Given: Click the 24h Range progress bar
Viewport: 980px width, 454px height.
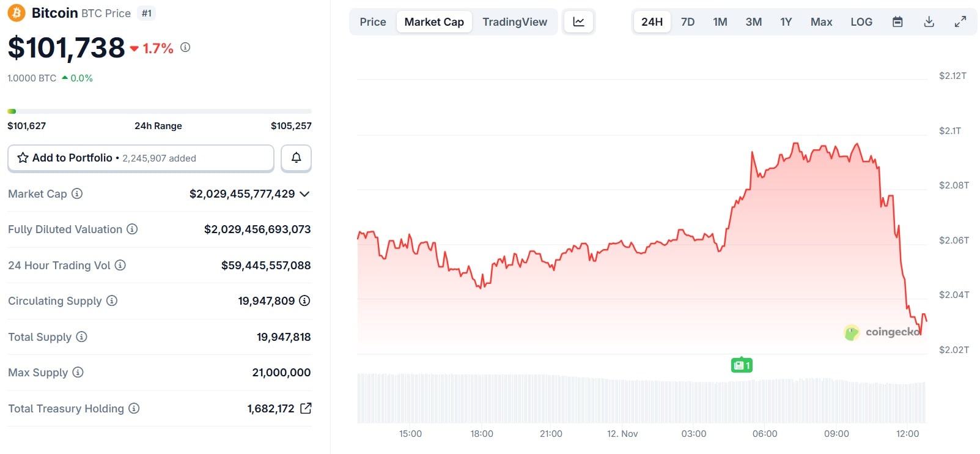Looking at the screenshot, I should point(159,111).
